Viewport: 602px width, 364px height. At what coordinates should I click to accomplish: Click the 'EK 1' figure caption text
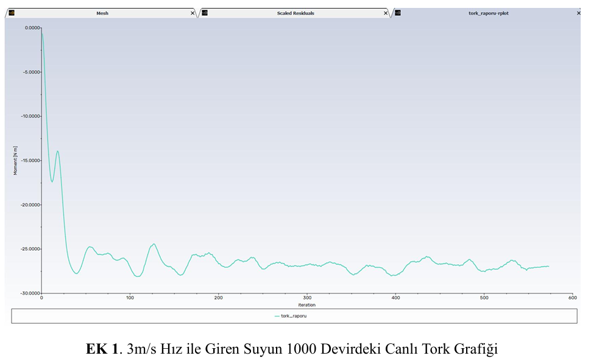[x=101, y=349]
